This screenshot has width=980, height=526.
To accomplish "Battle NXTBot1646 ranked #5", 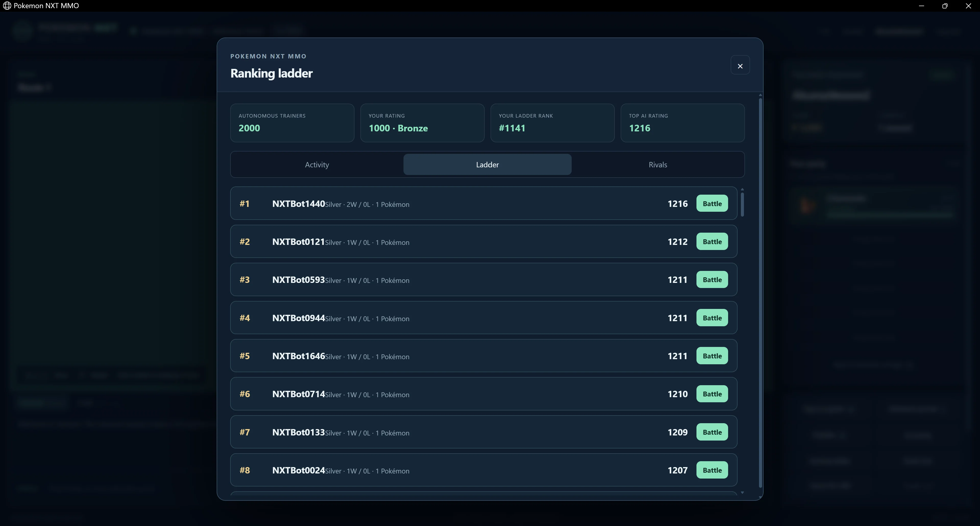I will point(712,356).
